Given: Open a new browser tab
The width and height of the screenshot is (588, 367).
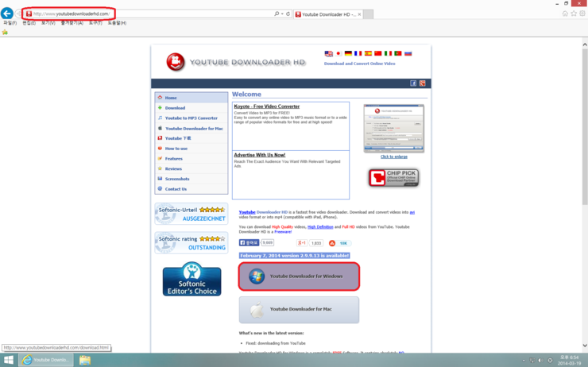Looking at the screenshot, I should (368, 14).
